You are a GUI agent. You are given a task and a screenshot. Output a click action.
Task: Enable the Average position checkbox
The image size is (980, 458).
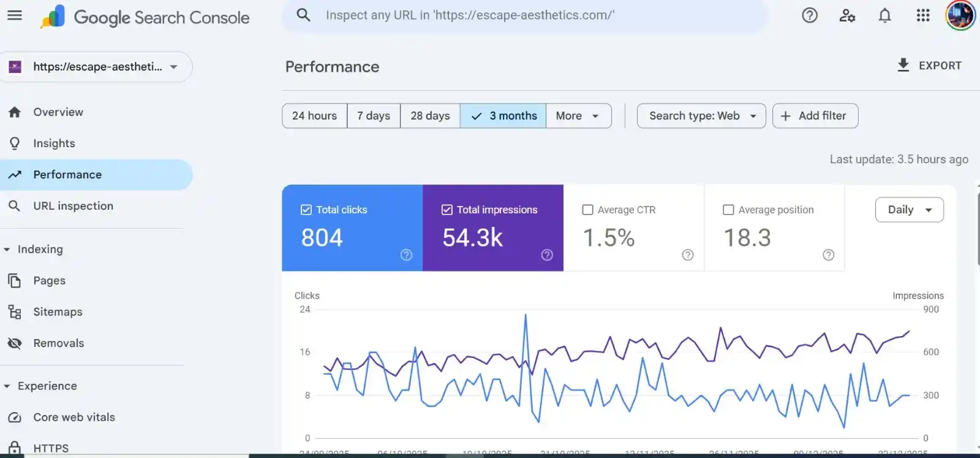(x=728, y=210)
